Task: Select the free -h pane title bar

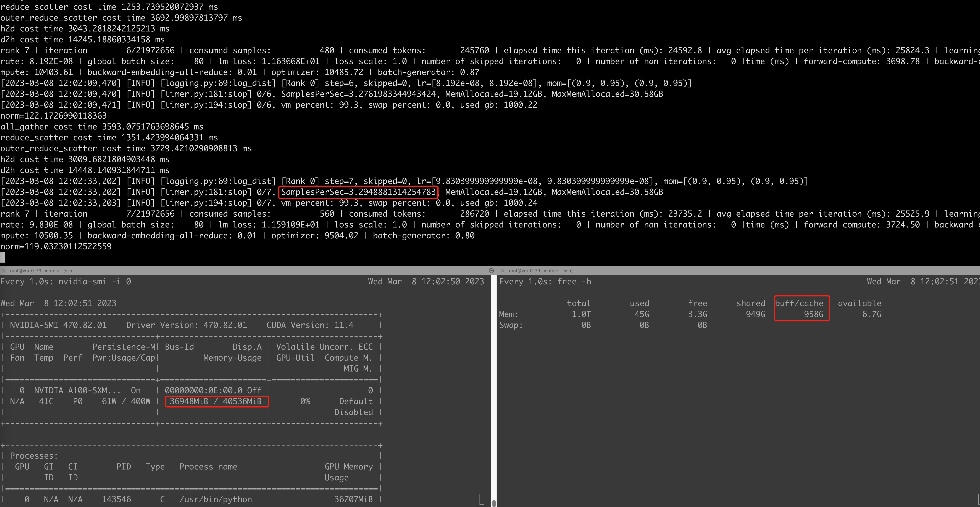Action: 738,271
